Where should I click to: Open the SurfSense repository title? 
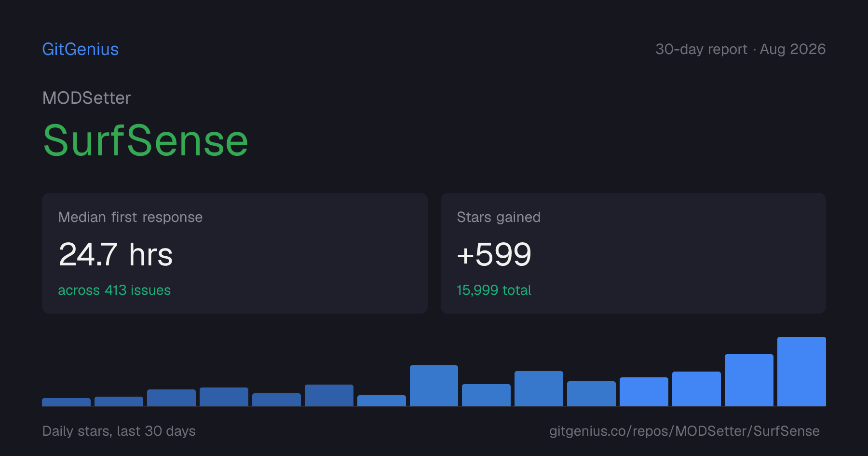point(145,140)
